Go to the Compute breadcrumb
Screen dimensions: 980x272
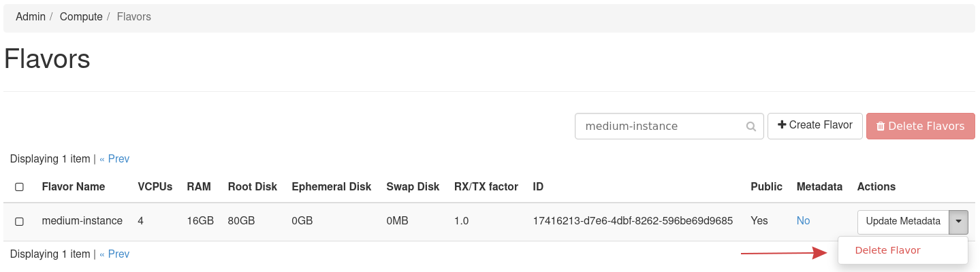(x=81, y=16)
